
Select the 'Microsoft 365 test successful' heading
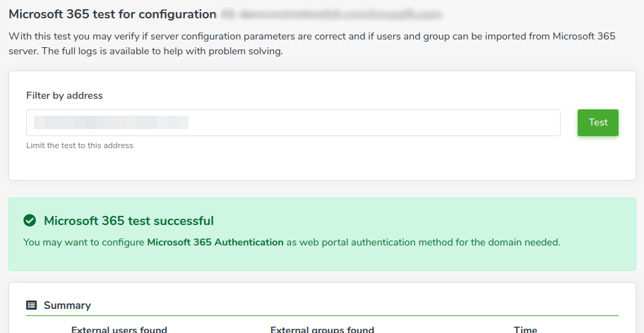pyautogui.click(x=129, y=221)
